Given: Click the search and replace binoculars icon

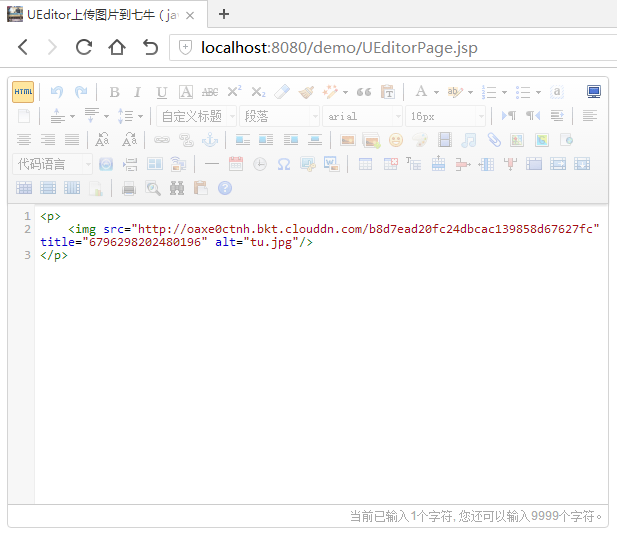Looking at the screenshot, I should [x=177, y=189].
